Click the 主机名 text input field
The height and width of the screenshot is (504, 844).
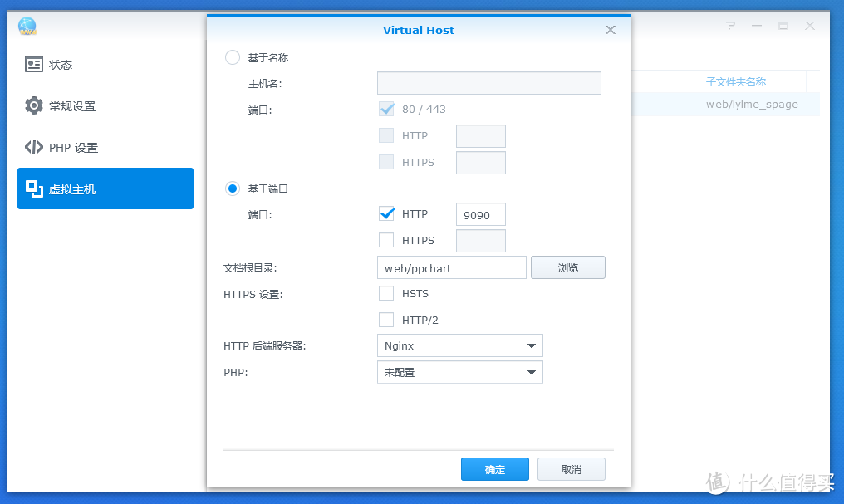pyautogui.click(x=488, y=83)
